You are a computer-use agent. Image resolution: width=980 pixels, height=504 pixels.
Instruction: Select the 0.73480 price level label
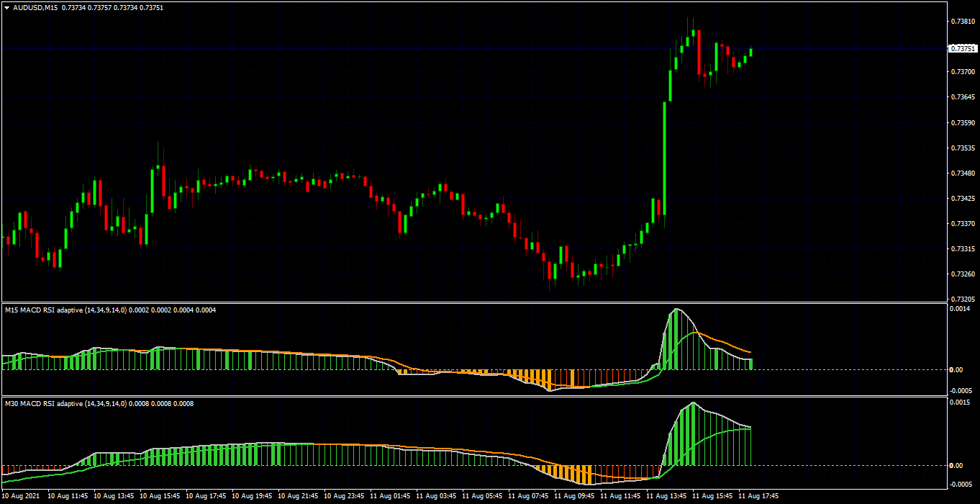[963, 174]
